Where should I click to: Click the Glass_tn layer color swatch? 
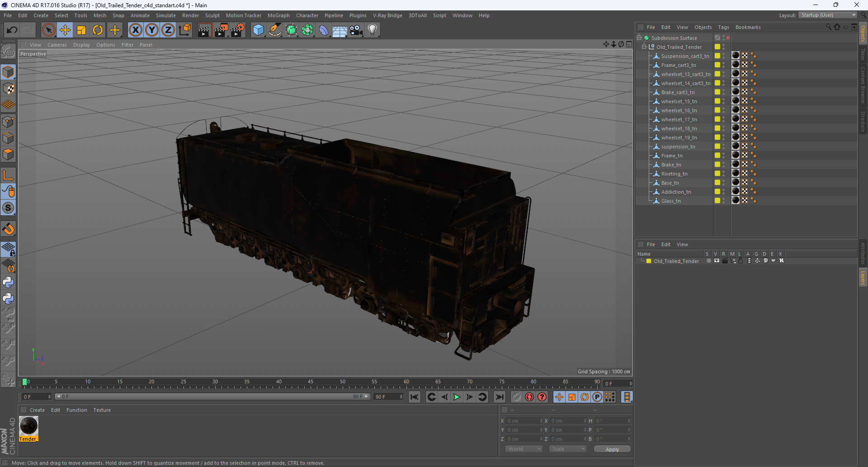coord(717,200)
